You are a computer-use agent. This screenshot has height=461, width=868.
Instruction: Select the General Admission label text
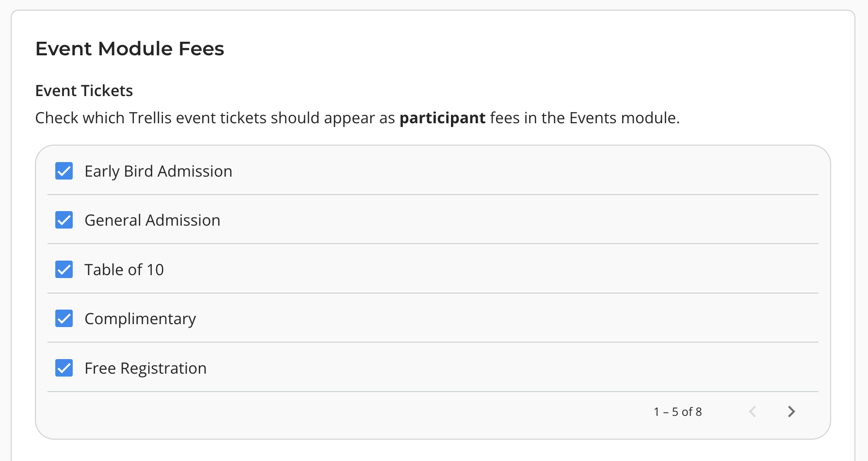coord(152,220)
